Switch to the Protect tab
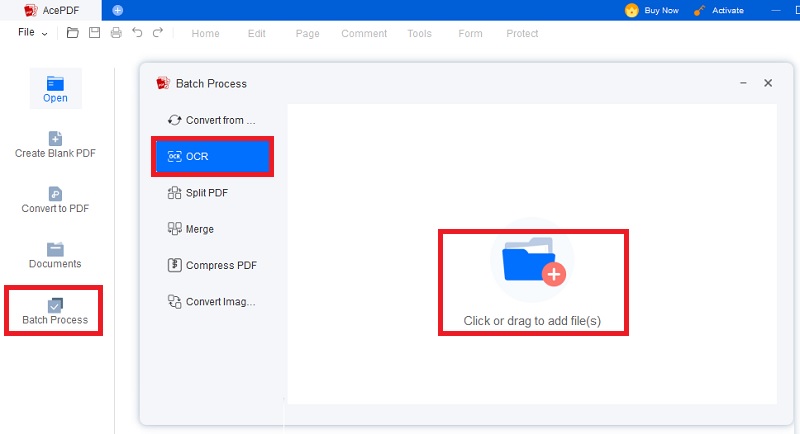This screenshot has height=434, width=800. point(522,34)
